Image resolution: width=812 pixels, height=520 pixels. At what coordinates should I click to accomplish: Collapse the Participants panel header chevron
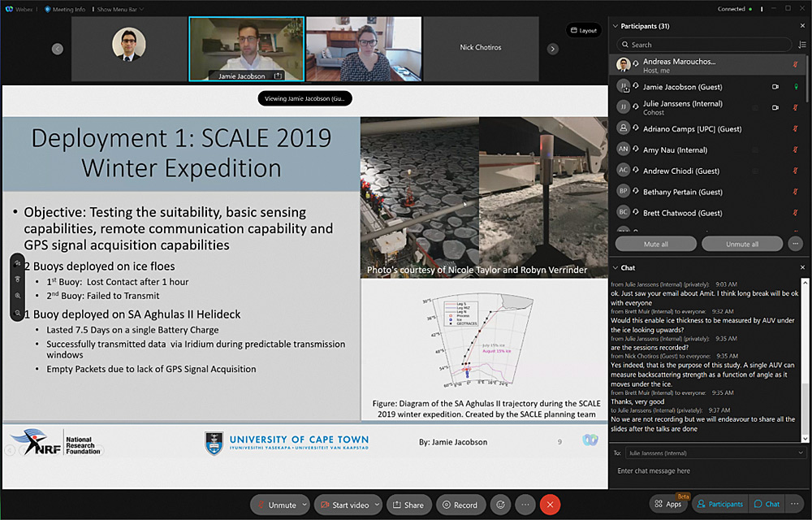615,26
